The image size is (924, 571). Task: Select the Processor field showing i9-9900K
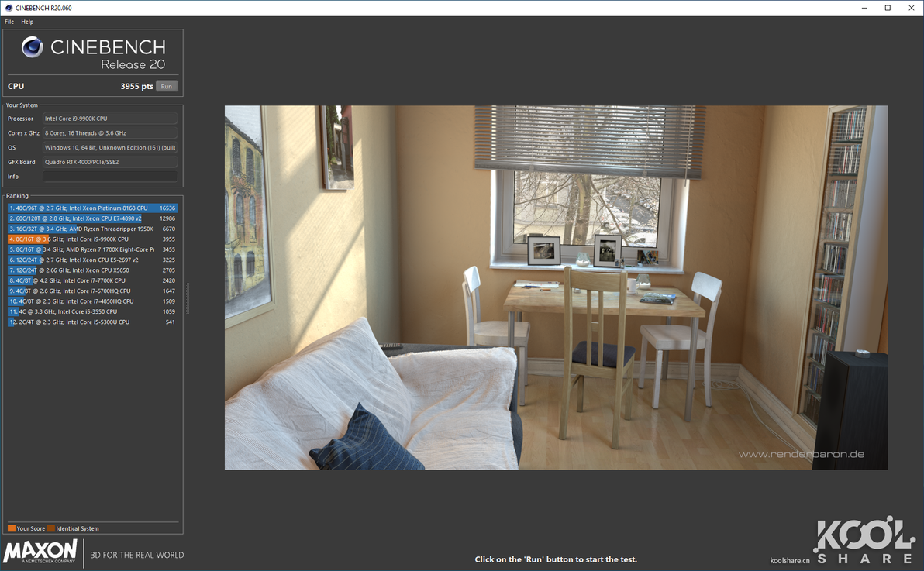coord(109,119)
